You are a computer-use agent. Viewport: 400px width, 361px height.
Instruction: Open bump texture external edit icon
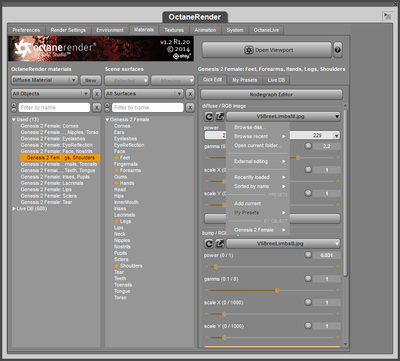tap(220, 244)
